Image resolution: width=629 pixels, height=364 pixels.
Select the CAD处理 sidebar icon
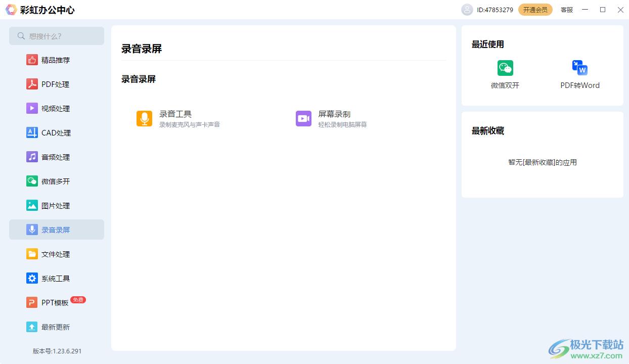(x=32, y=133)
